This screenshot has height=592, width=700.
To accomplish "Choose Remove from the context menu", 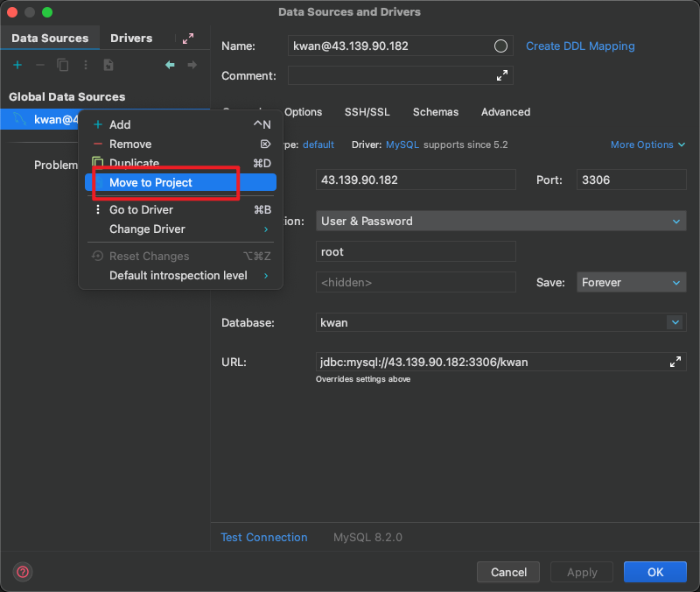I will tap(180, 144).
